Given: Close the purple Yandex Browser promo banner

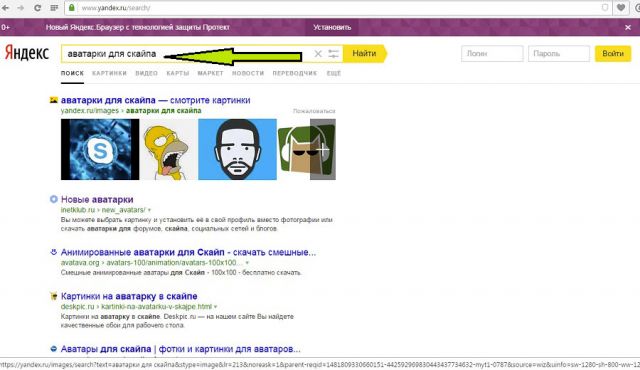Looking at the screenshot, I should click(x=628, y=27).
